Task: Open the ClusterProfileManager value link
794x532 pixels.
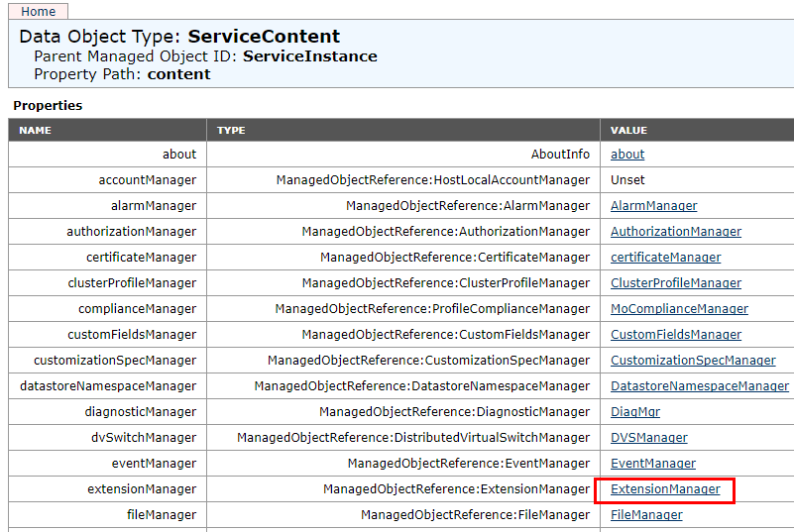Action: (x=675, y=283)
